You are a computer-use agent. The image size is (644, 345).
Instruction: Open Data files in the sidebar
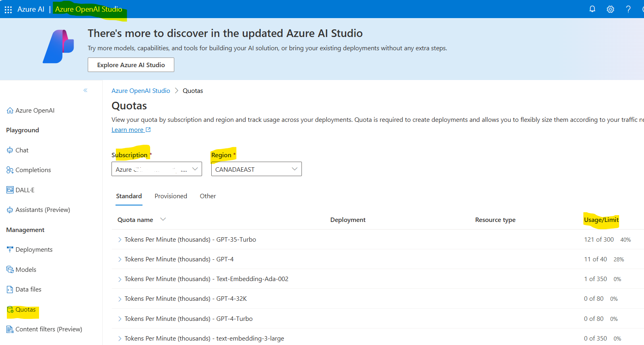(x=28, y=290)
